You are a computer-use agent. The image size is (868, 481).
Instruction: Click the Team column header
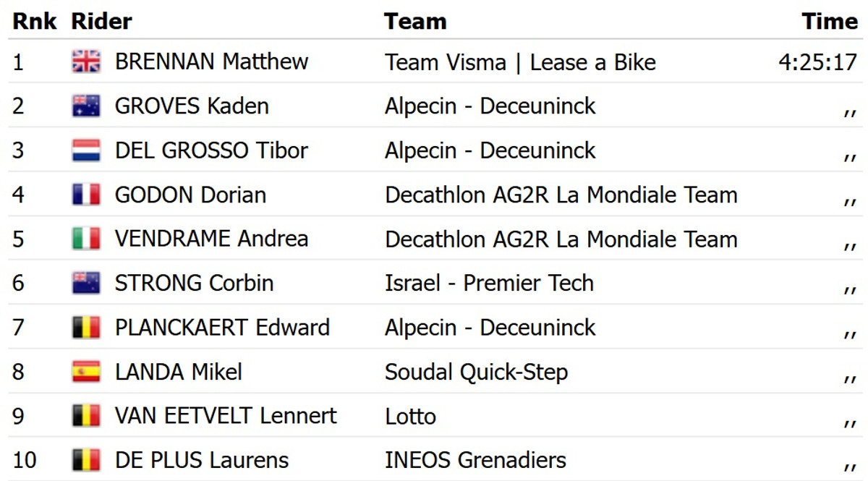415,22
